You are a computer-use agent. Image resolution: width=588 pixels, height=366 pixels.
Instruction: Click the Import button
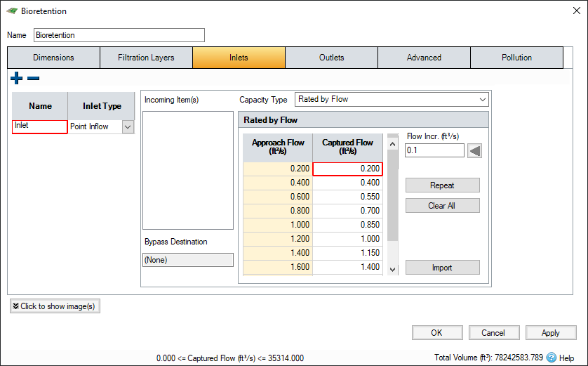[x=443, y=267]
